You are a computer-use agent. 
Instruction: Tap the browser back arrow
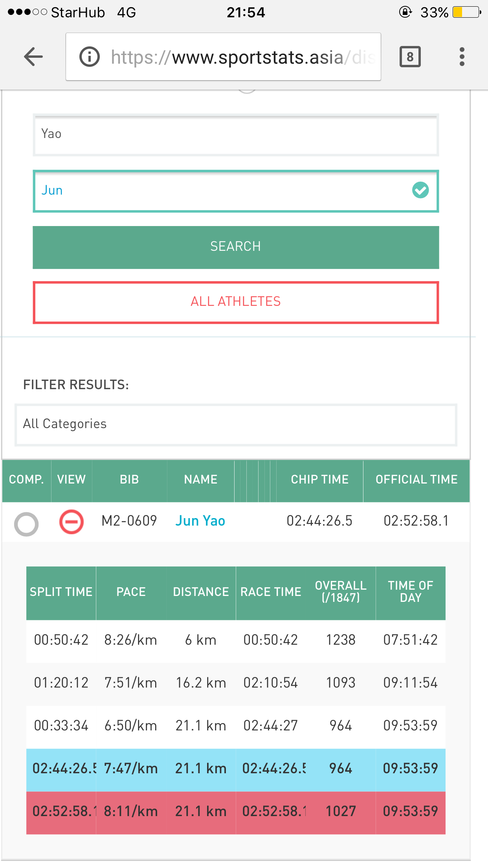[x=33, y=57]
